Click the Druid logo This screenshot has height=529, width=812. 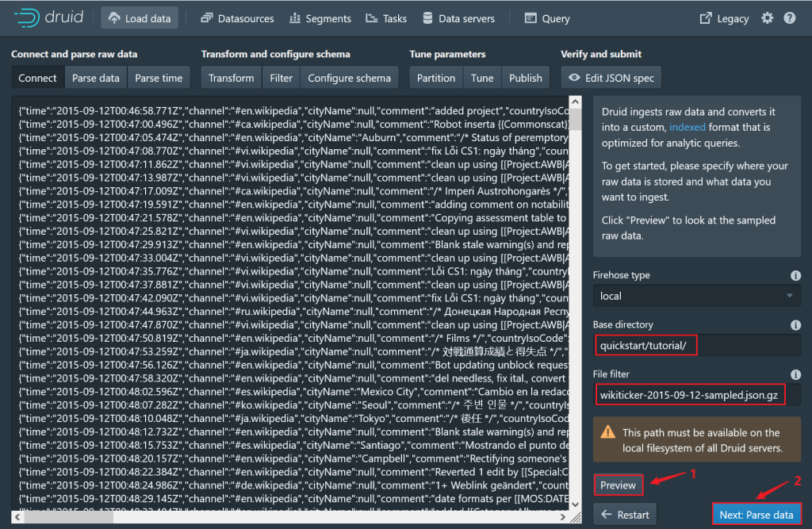tap(48, 18)
